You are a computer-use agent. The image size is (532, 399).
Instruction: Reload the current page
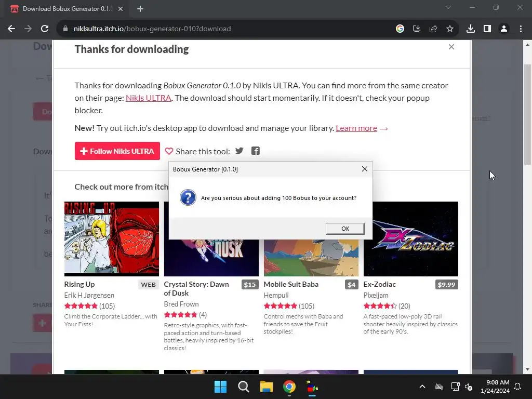click(45, 29)
